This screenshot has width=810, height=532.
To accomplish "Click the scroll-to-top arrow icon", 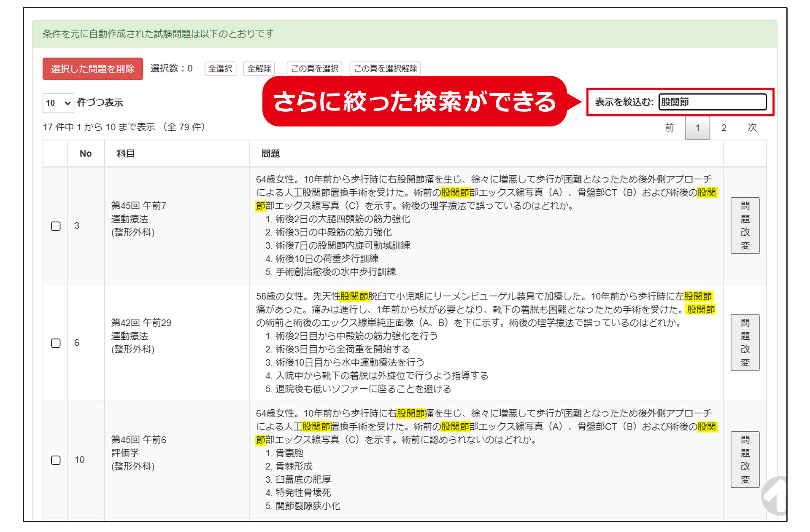I will (775, 496).
